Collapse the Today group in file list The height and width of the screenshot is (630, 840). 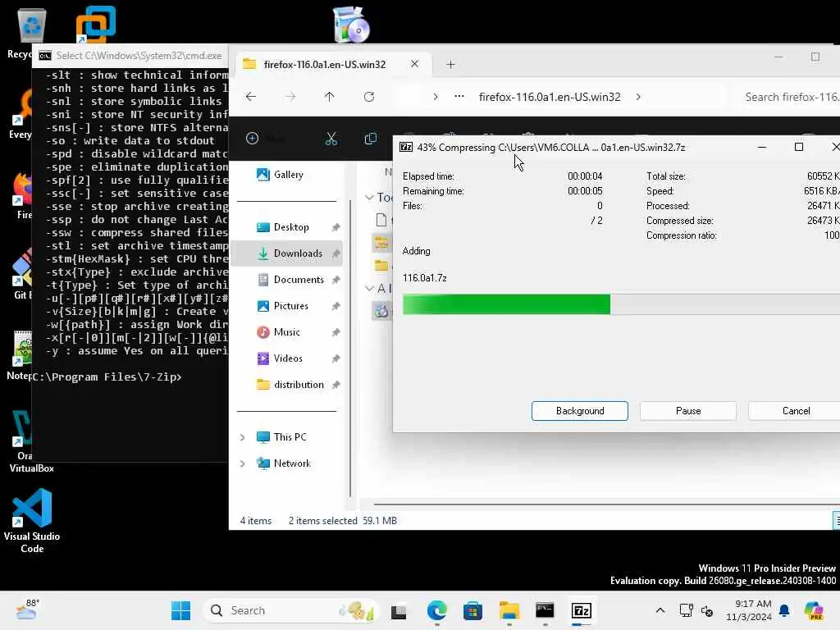click(x=369, y=198)
